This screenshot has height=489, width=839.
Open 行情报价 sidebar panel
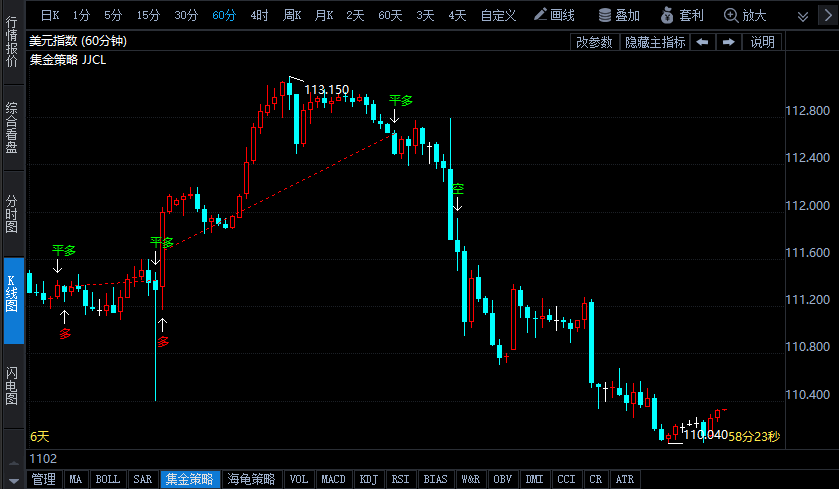tap(12, 42)
